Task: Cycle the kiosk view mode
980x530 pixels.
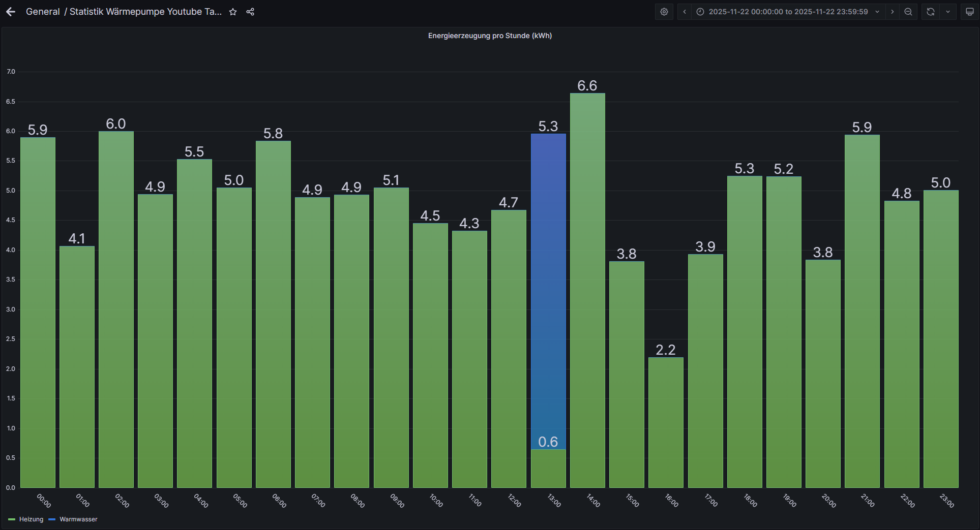Action: [x=969, y=12]
